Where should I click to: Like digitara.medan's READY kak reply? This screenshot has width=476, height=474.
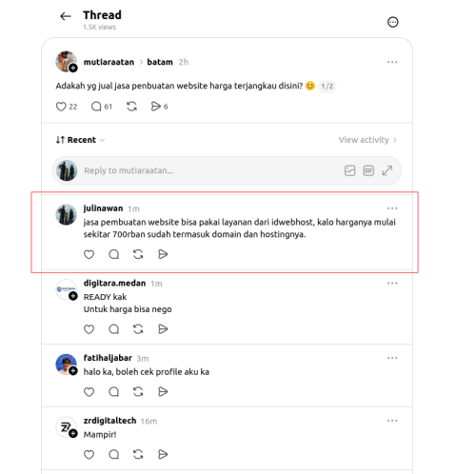click(89, 329)
